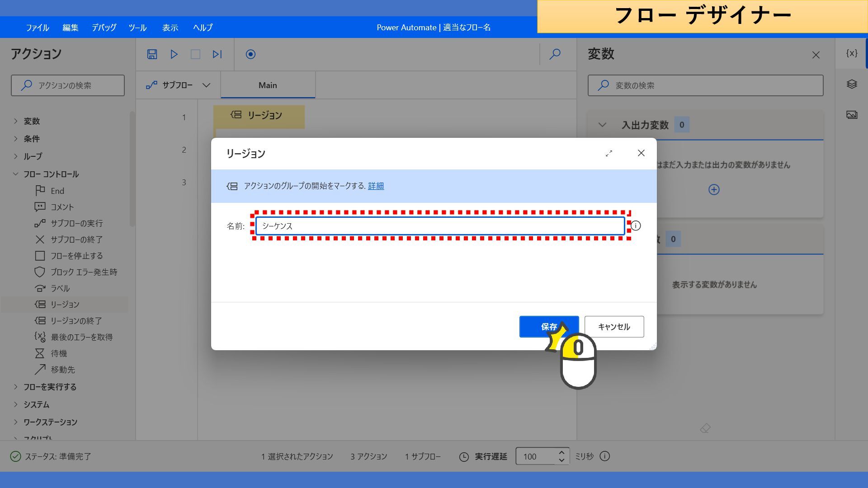Click the 名前 text input field
Screen dimensions: 868x488
pyautogui.click(x=440, y=225)
